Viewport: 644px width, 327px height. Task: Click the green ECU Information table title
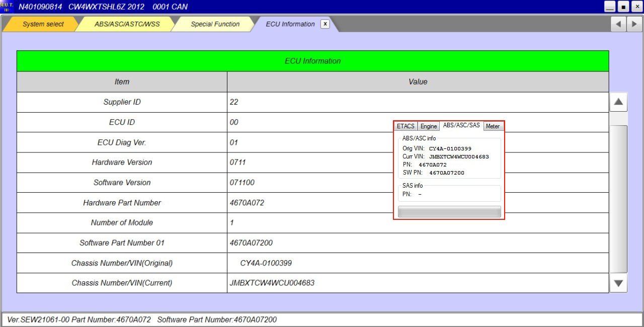coord(312,61)
